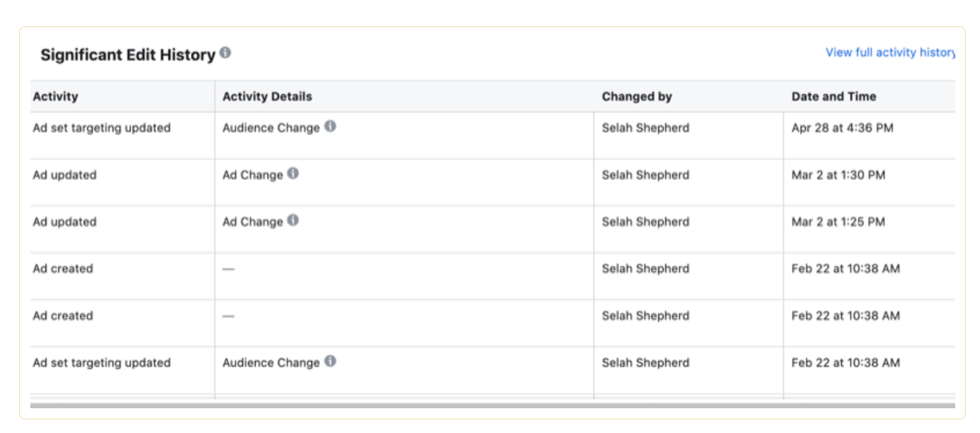Click Ad Change text in Mar 2 1:30 PM row
980x433 pixels.
pyautogui.click(x=252, y=175)
